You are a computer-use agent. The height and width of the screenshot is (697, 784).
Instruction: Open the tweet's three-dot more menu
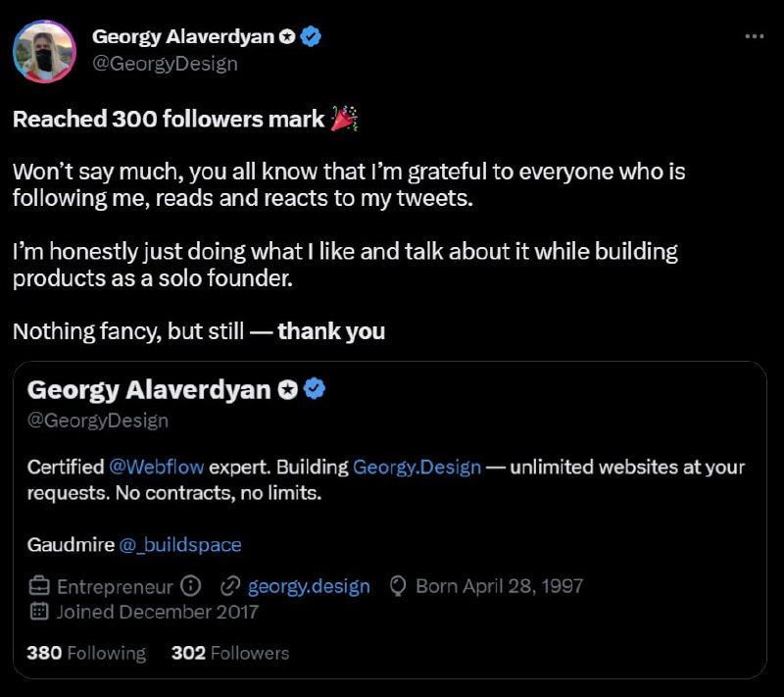(x=754, y=36)
